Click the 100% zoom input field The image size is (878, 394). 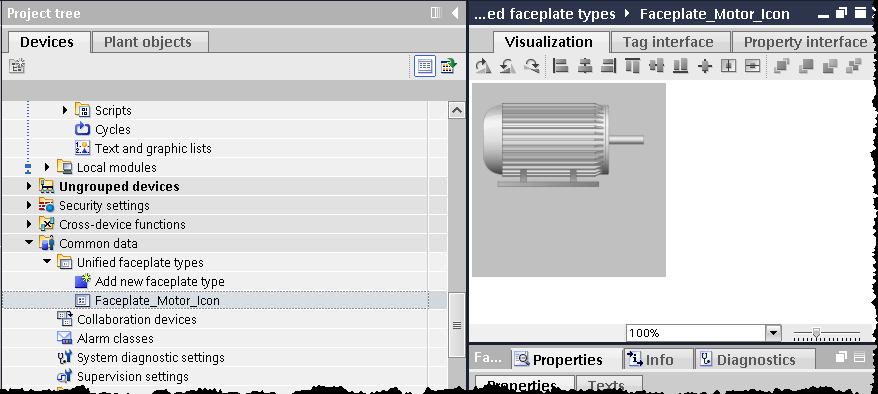695,333
